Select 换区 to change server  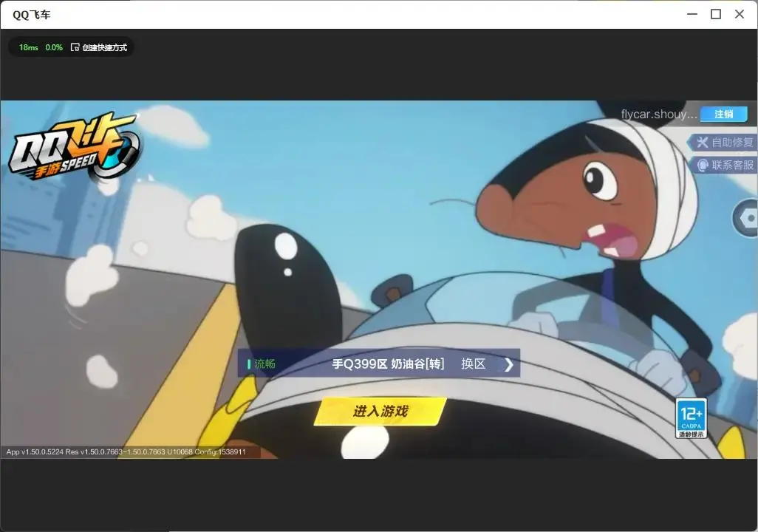click(474, 364)
